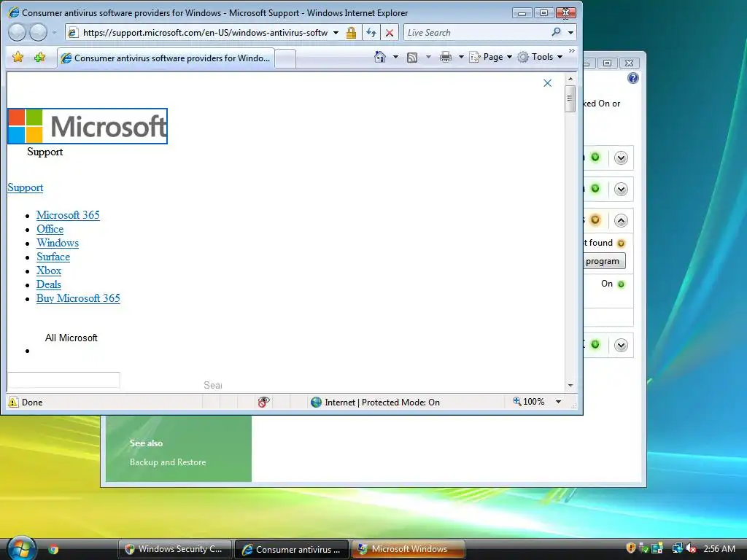Viewport: 747px width, 560px height.
Task: Click the help icon in Security Center window
Action: point(632,78)
